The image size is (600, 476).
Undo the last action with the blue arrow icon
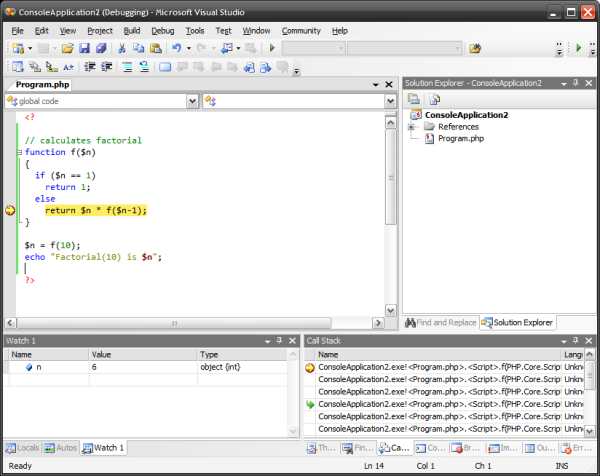click(177, 48)
